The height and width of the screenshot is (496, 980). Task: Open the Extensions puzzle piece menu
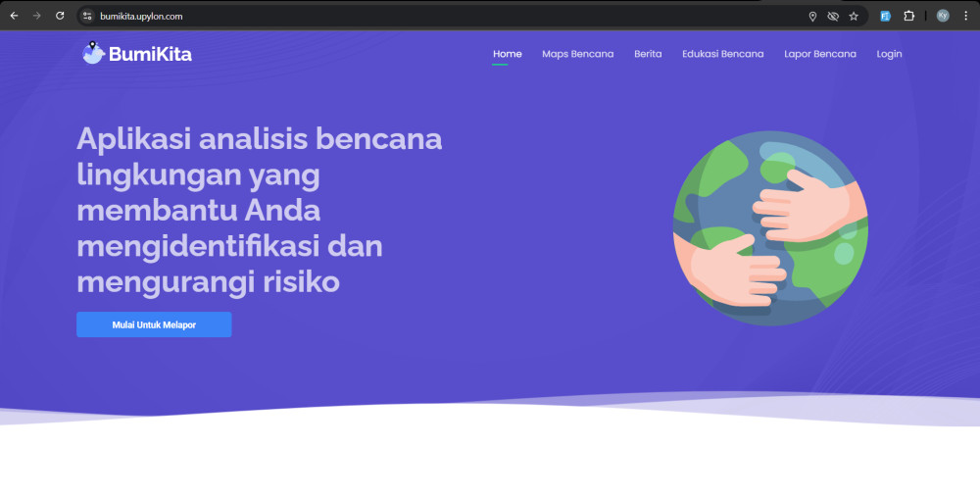click(x=908, y=16)
